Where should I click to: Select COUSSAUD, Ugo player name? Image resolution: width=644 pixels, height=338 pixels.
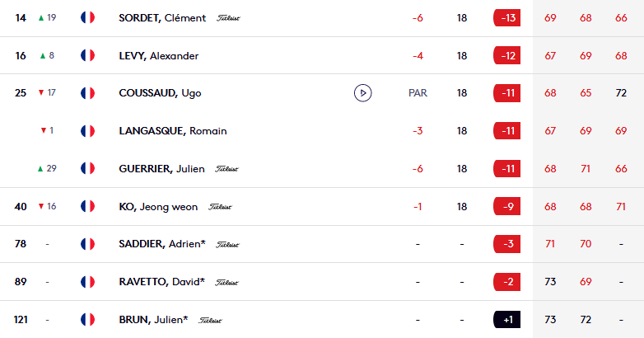click(160, 93)
